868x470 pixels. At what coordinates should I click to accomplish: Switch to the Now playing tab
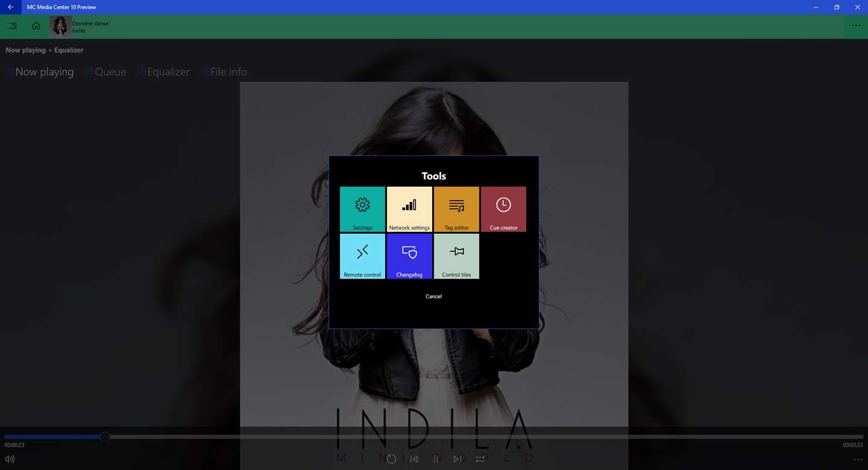[x=39, y=72]
